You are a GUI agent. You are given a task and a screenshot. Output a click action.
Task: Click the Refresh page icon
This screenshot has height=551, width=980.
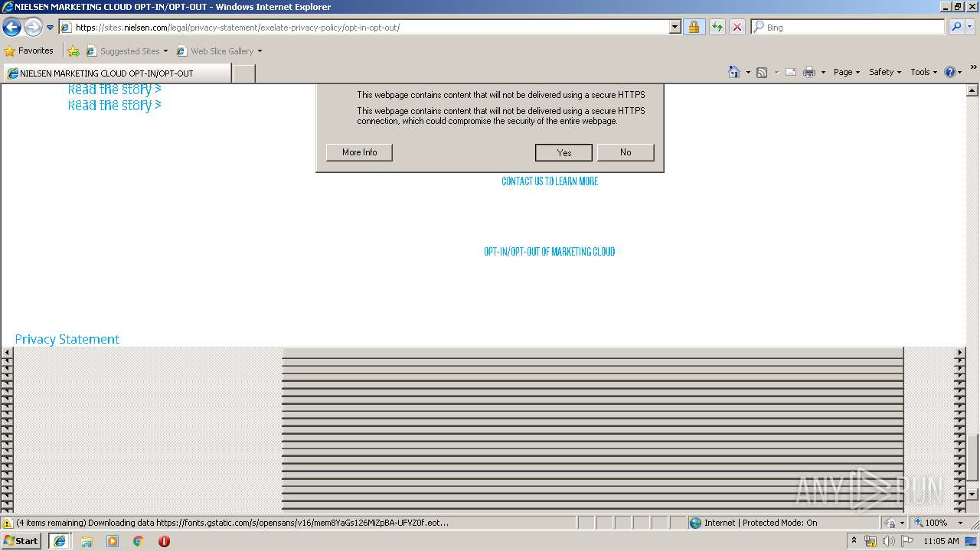coord(717,28)
